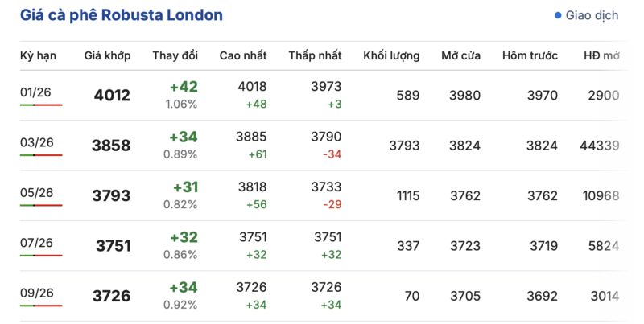Select the Thấp nhất column header

(x=315, y=56)
